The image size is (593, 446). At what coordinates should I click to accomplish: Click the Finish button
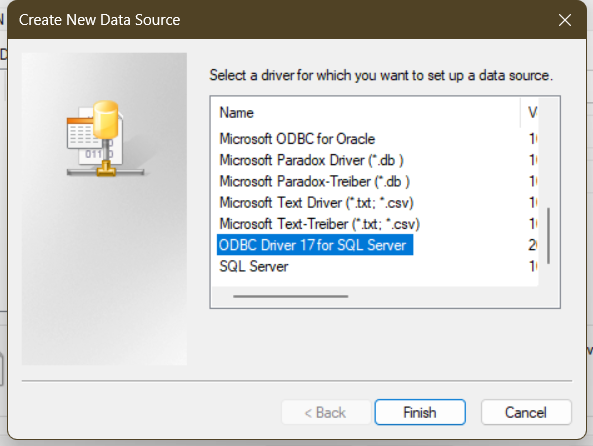point(420,412)
